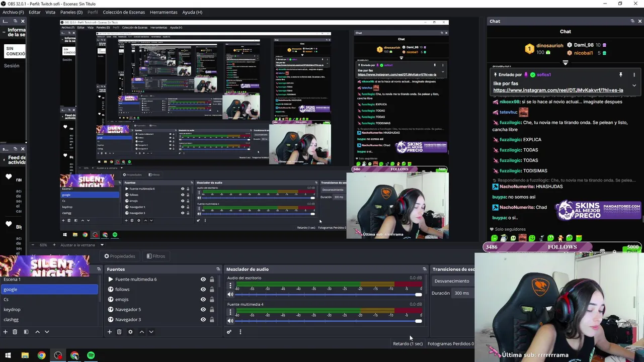Open Ayuda menu
This screenshot has height=362, width=644.
tap(192, 12)
